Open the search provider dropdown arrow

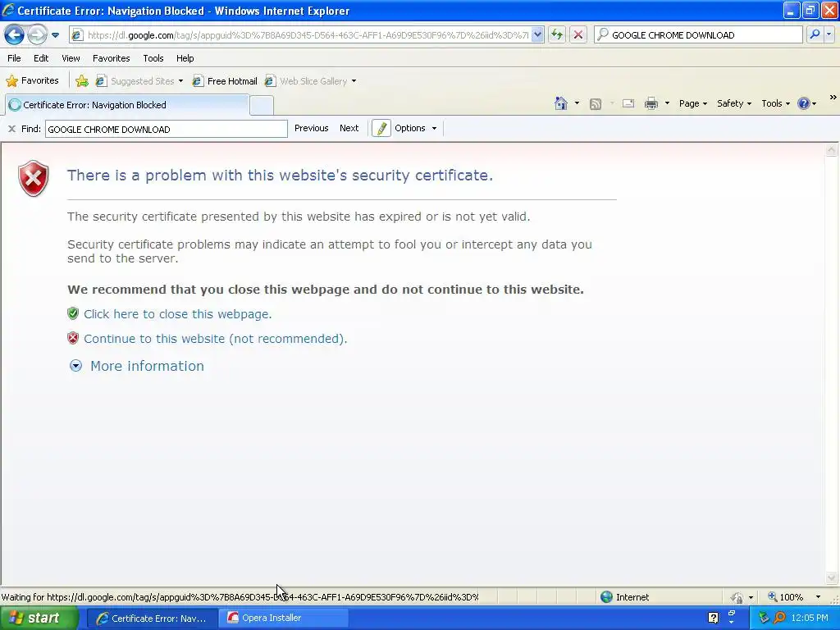click(x=829, y=34)
